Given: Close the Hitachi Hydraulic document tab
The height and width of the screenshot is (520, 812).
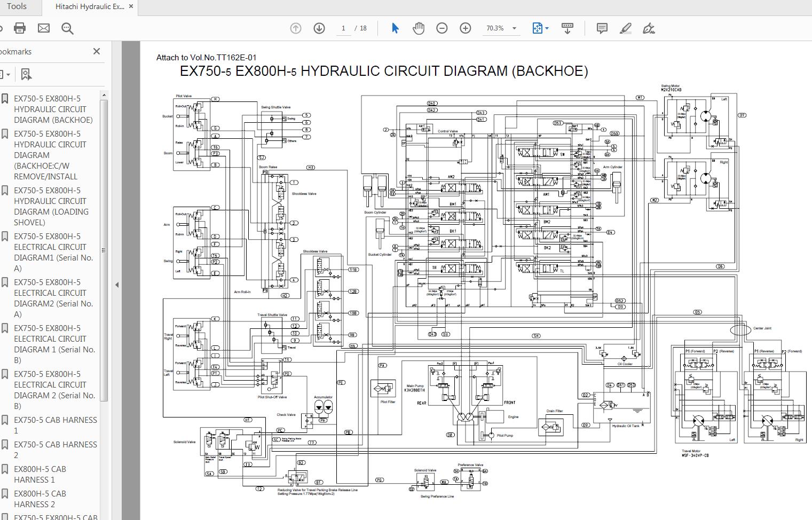Looking at the screenshot, I should [132, 7].
